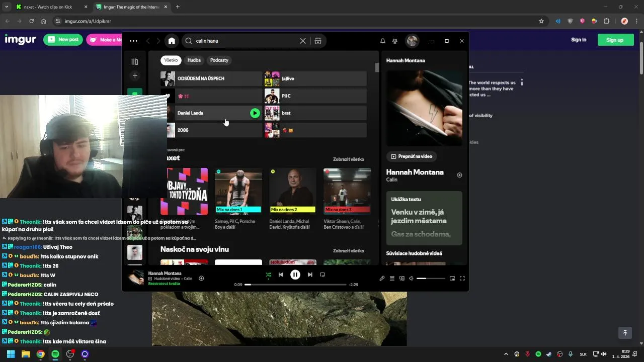This screenshot has width=644, height=362.
Task: Skip to the previous track
Action: [x=281, y=275]
